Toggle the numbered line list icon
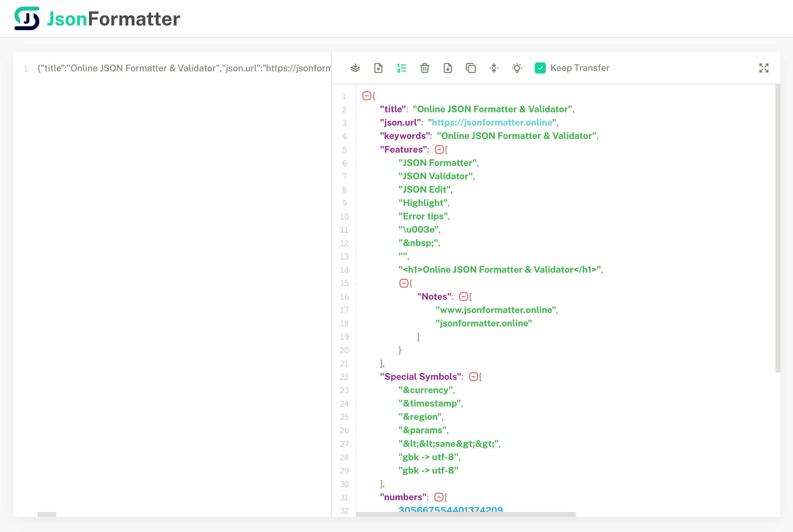The image size is (793, 532). click(x=402, y=68)
